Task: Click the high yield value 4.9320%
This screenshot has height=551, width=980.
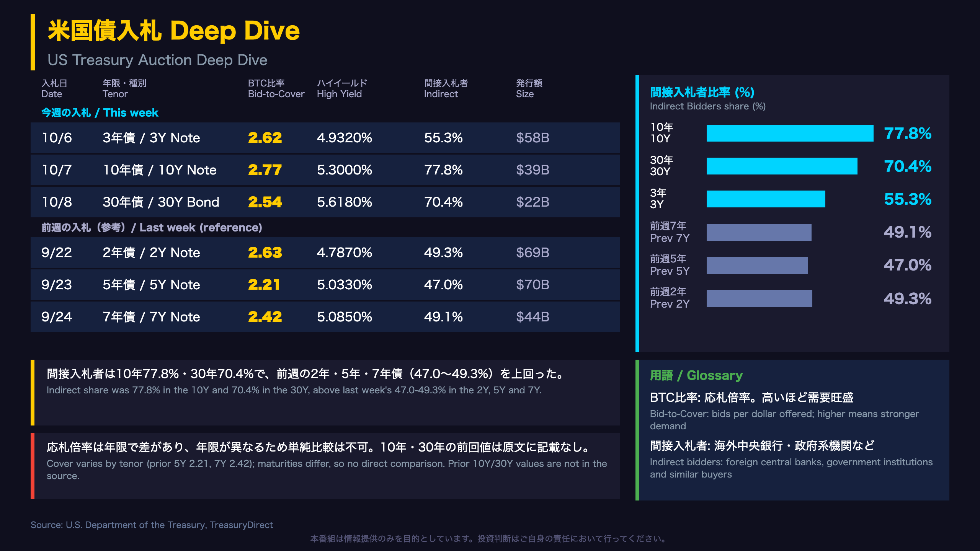Action: (x=345, y=138)
